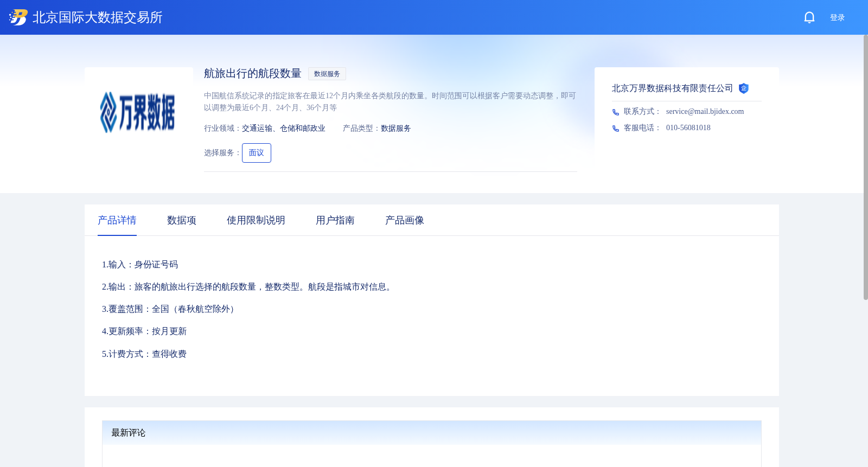Viewport: 868px width, 467px height.
Task: Click the phone icon beside 联系方式
Action: (x=616, y=112)
